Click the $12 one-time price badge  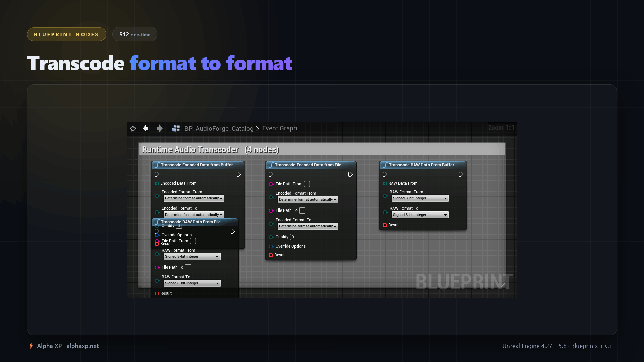[x=135, y=34]
